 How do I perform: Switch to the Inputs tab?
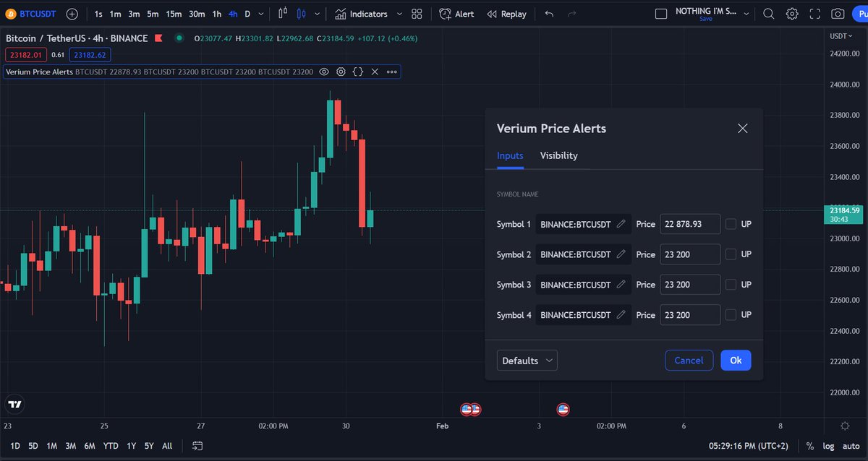click(510, 155)
